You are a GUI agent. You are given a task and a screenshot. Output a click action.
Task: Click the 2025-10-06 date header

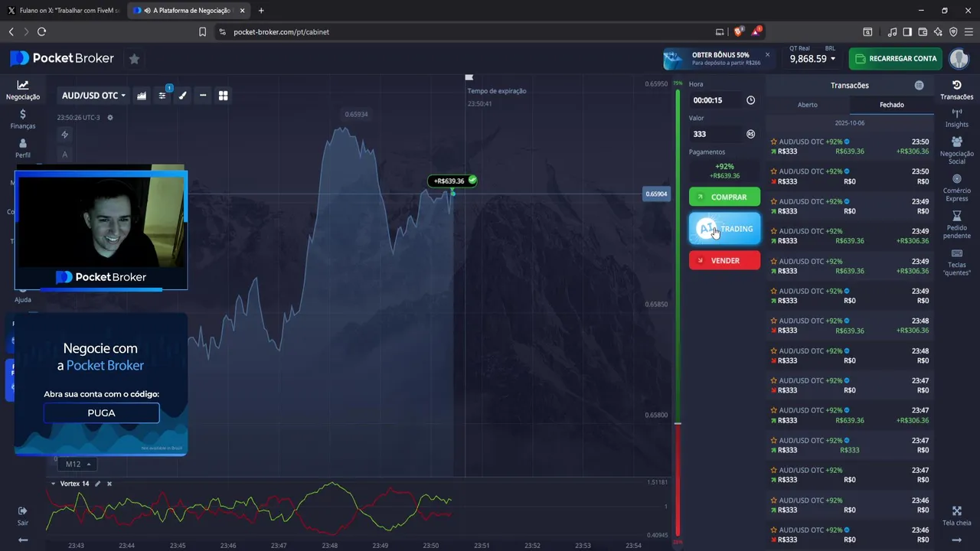pos(850,123)
